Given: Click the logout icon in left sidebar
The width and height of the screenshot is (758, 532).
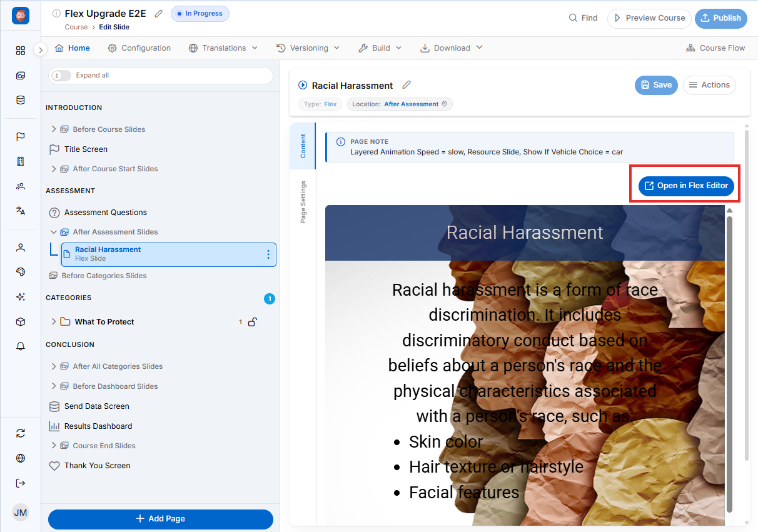Looking at the screenshot, I should [21, 483].
